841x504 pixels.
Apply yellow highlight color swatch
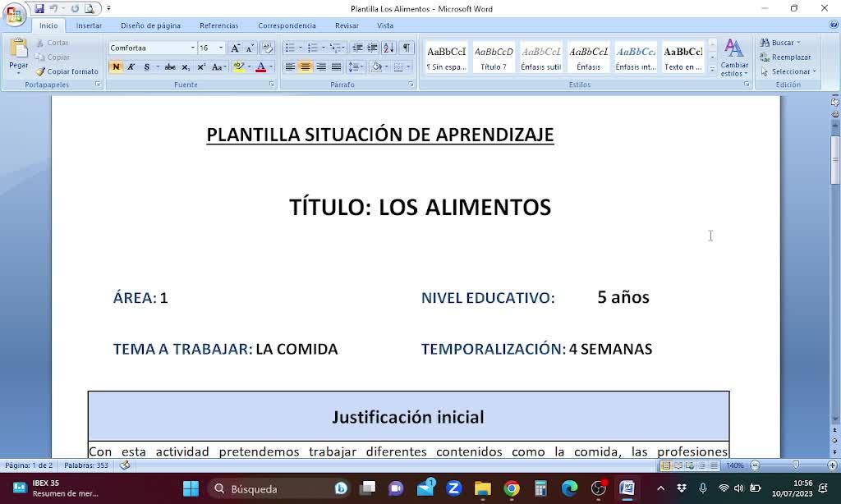point(239,67)
